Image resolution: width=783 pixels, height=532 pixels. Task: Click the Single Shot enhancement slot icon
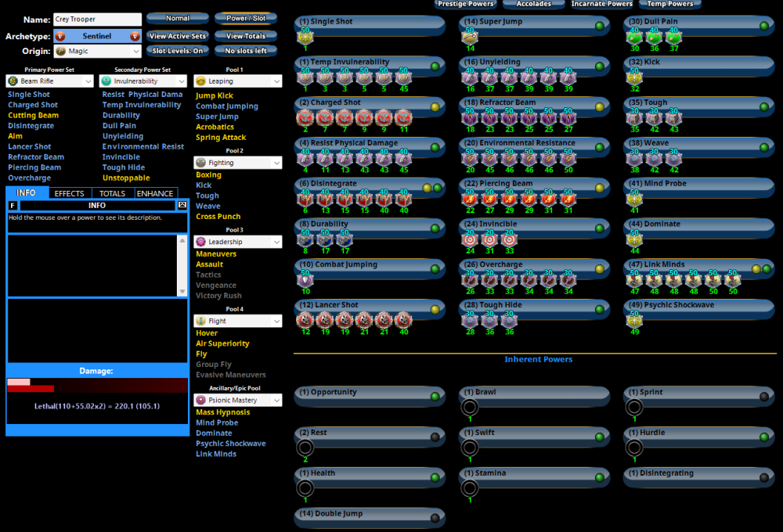click(305, 37)
